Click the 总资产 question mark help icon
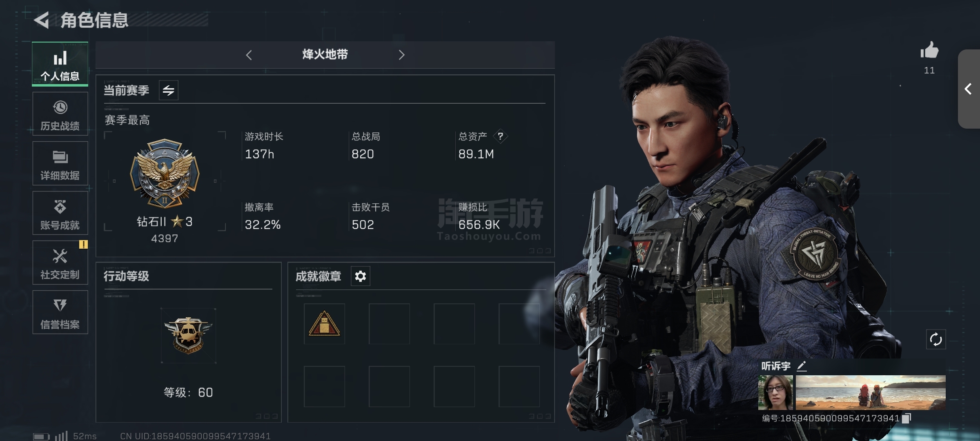 tap(500, 136)
